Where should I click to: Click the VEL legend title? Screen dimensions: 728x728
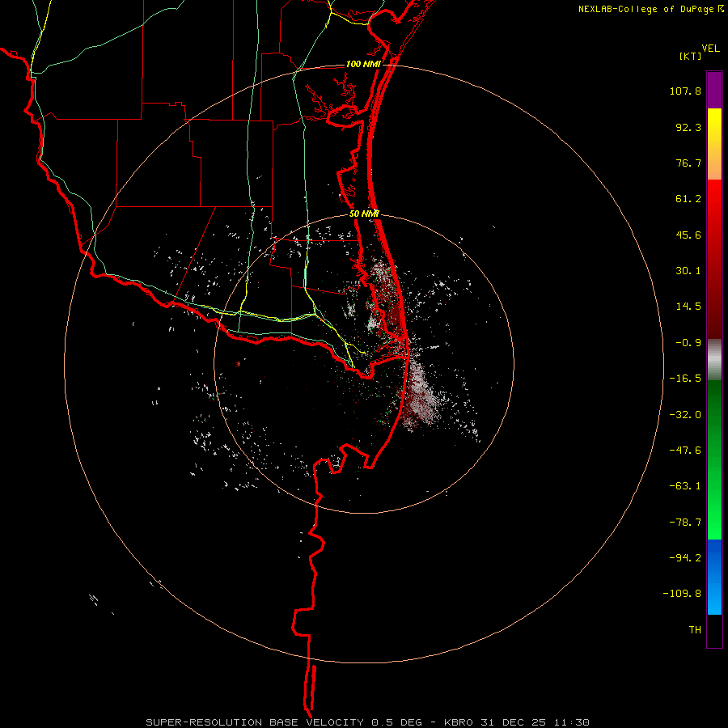pos(710,49)
